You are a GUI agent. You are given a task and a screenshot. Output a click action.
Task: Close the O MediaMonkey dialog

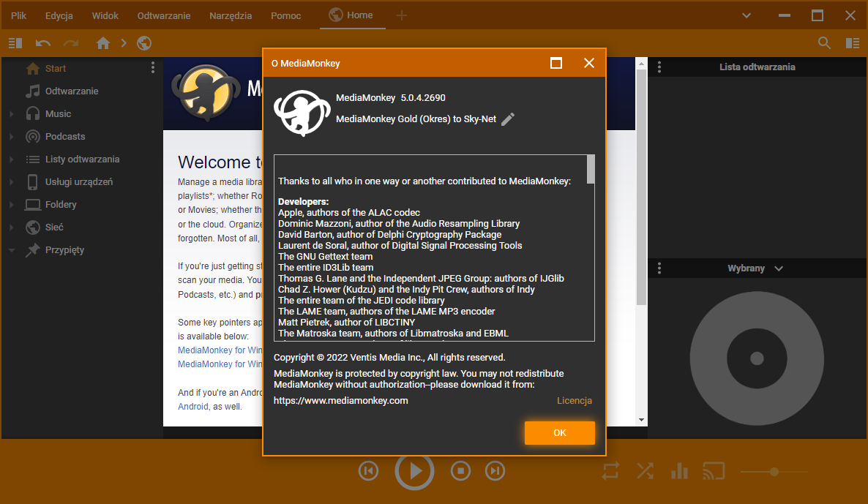(x=589, y=63)
